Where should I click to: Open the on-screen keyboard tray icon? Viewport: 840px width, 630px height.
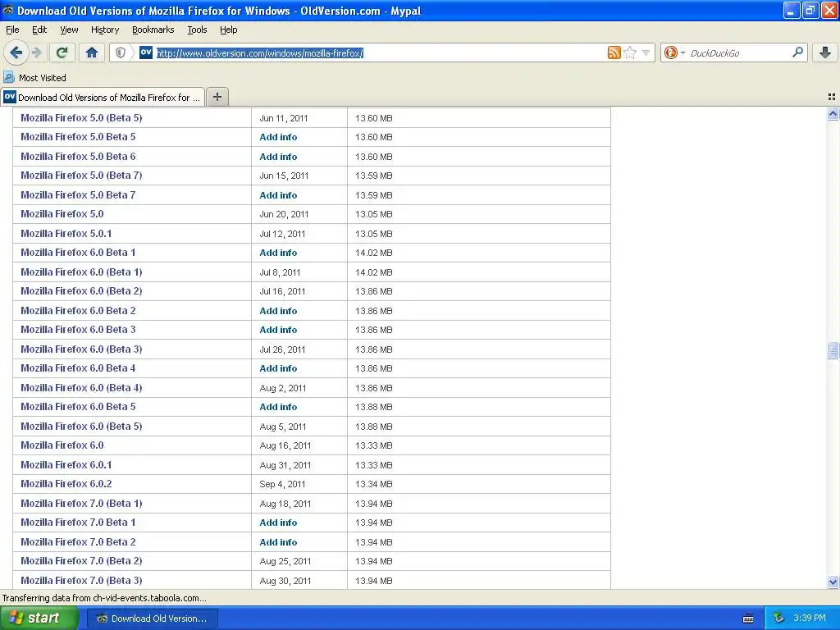point(748,619)
